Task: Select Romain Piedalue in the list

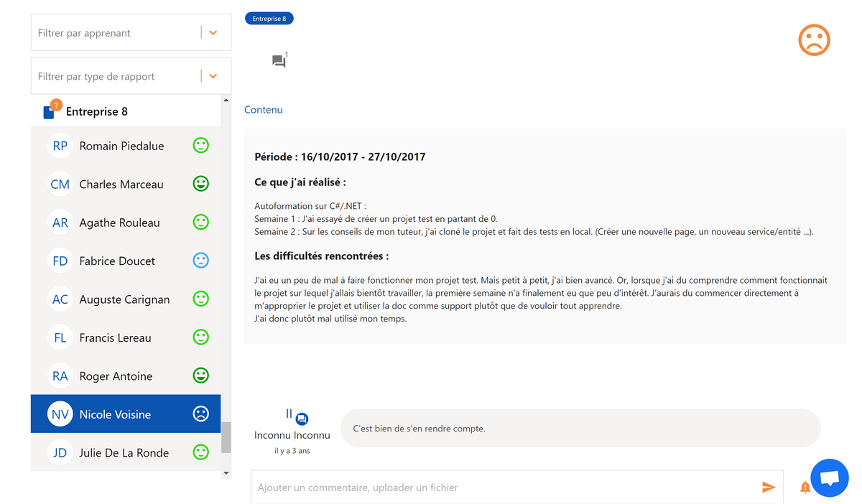Action: (x=126, y=146)
